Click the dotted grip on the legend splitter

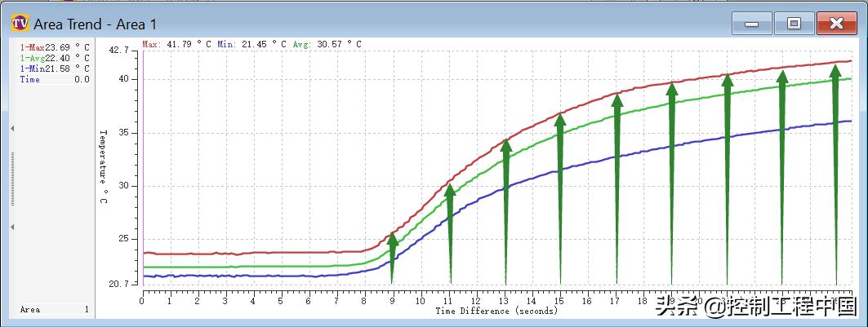pyautogui.click(x=12, y=178)
